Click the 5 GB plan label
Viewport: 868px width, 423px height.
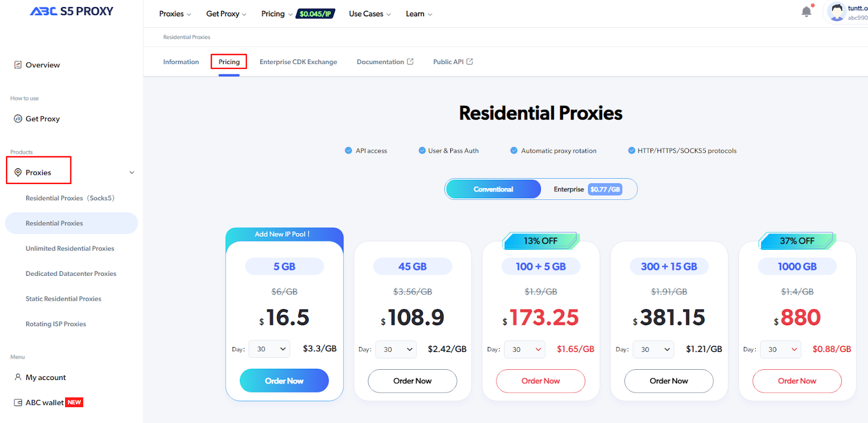click(284, 267)
